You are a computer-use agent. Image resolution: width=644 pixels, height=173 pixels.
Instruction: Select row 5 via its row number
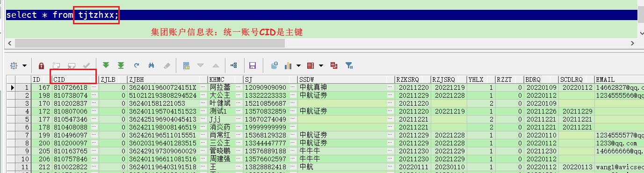[23, 119]
